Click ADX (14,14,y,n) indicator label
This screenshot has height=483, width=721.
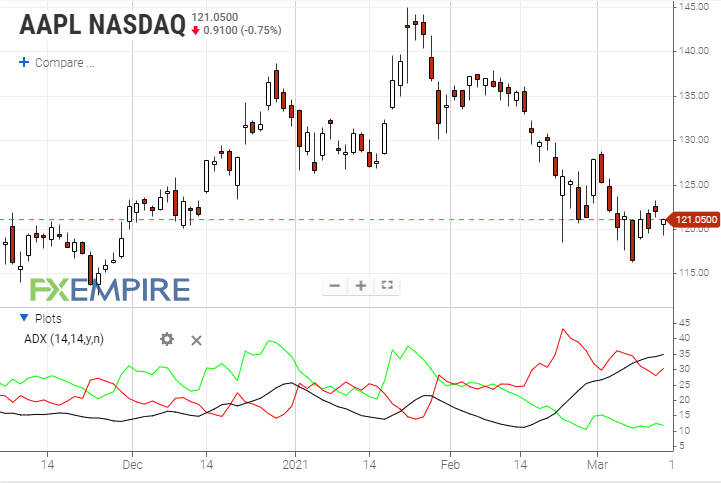click(x=64, y=339)
